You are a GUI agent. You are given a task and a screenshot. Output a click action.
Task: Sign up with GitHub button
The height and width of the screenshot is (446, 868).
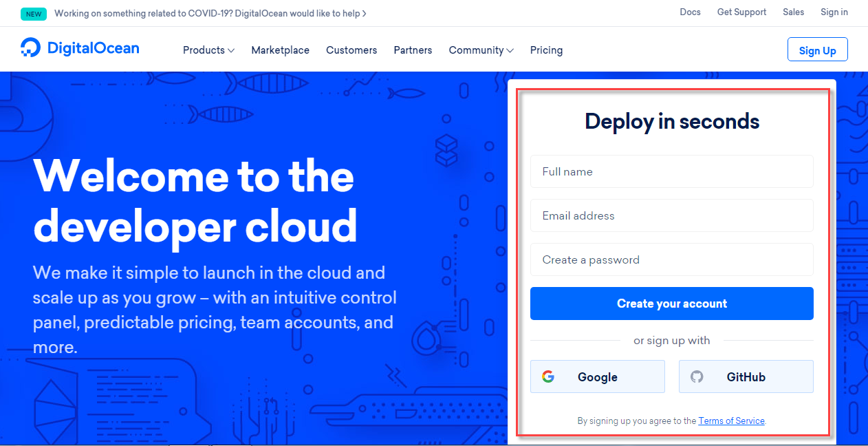coord(746,376)
